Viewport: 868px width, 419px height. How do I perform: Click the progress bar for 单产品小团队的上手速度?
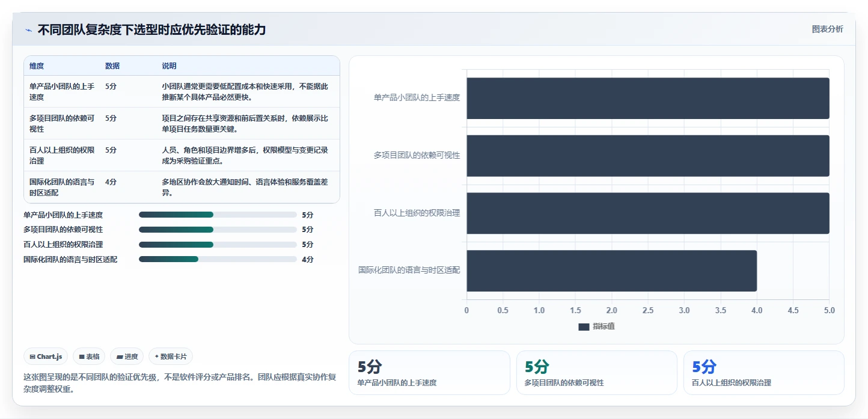pos(218,215)
